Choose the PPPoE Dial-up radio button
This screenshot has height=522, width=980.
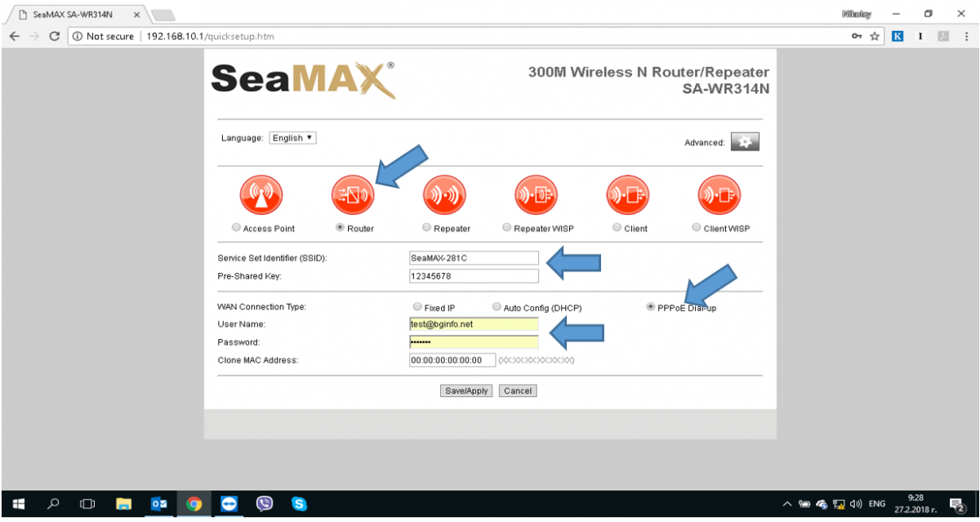coord(650,307)
